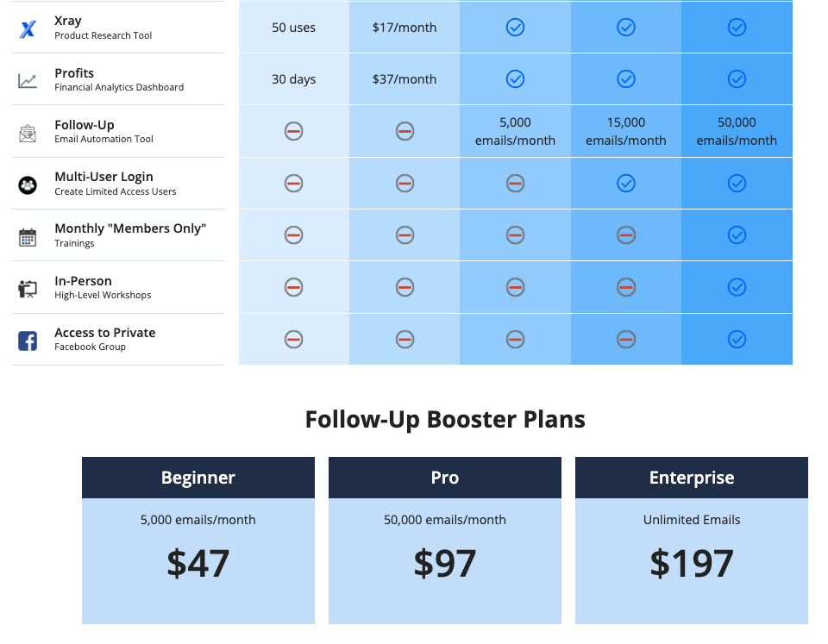Click the blue Xray X logo icon

[x=28, y=28]
